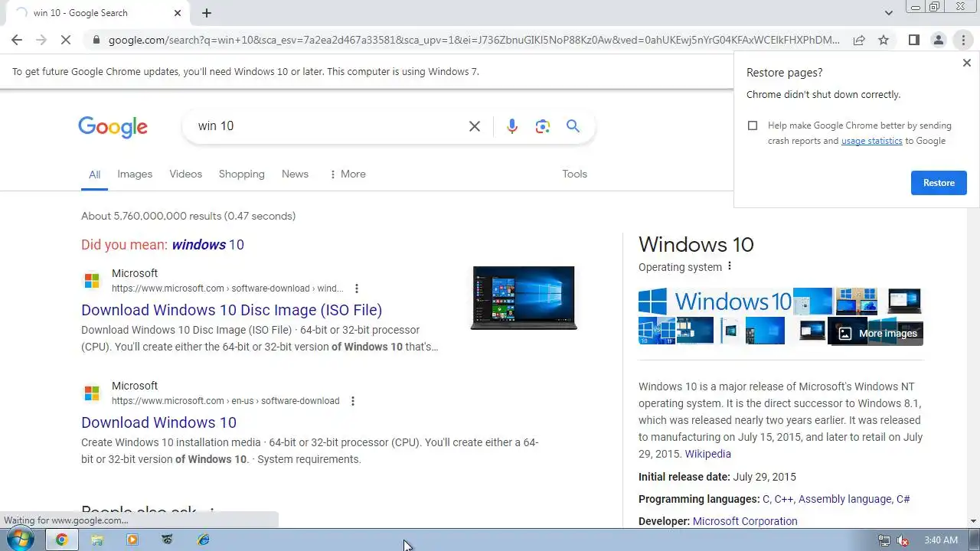This screenshot has width=980, height=551.
Task: Submit search with magnifier icon
Action: [x=573, y=126]
